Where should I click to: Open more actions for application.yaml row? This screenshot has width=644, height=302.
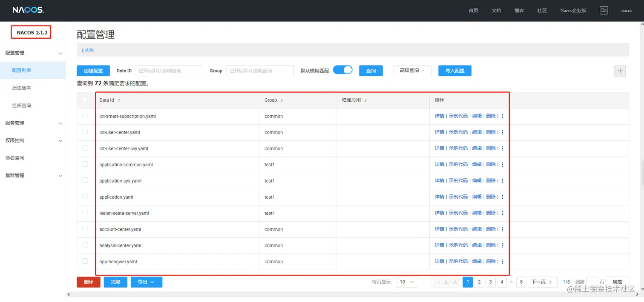(503, 197)
